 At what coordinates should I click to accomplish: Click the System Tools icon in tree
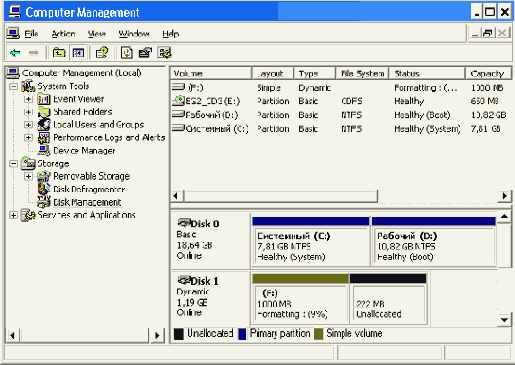[x=28, y=86]
